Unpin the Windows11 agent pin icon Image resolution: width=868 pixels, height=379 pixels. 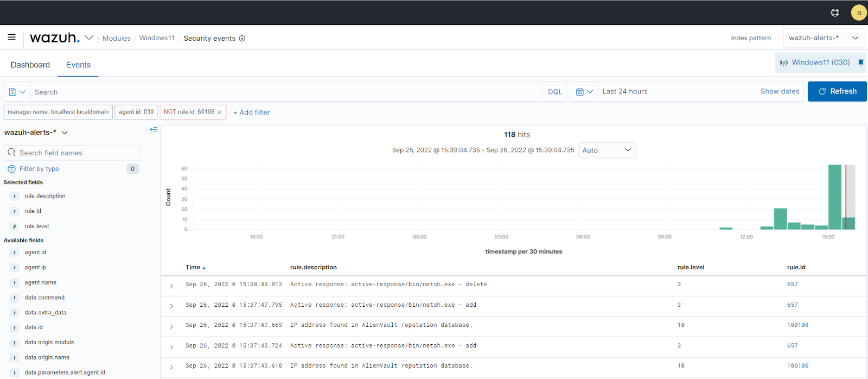pos(860,62)
